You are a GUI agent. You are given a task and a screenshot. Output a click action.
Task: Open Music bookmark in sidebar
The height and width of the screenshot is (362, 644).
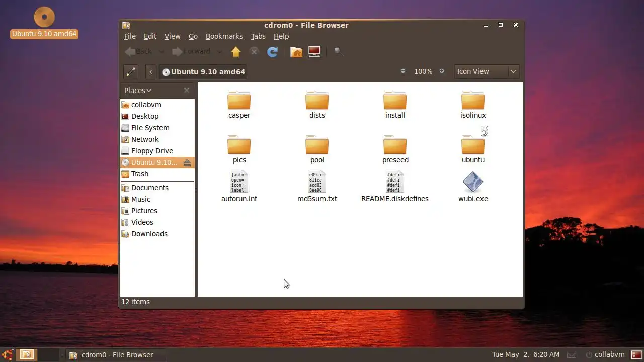pos(157,199)
